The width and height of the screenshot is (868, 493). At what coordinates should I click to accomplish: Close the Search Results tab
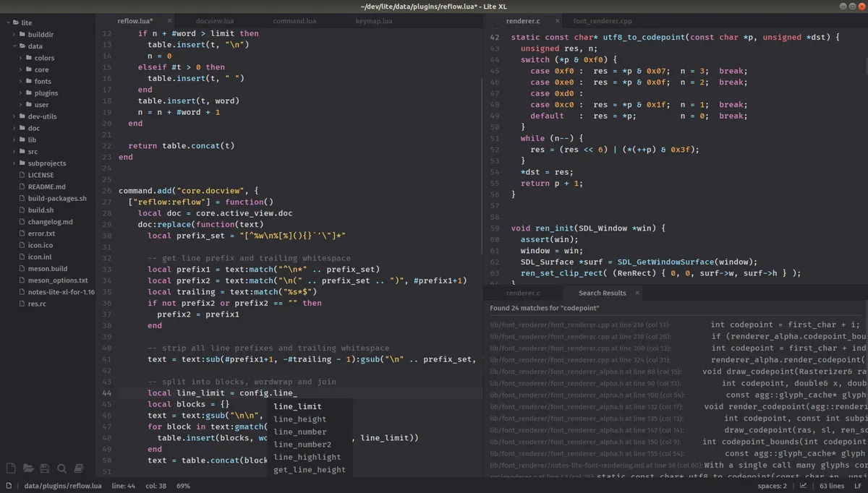point(637,293)
